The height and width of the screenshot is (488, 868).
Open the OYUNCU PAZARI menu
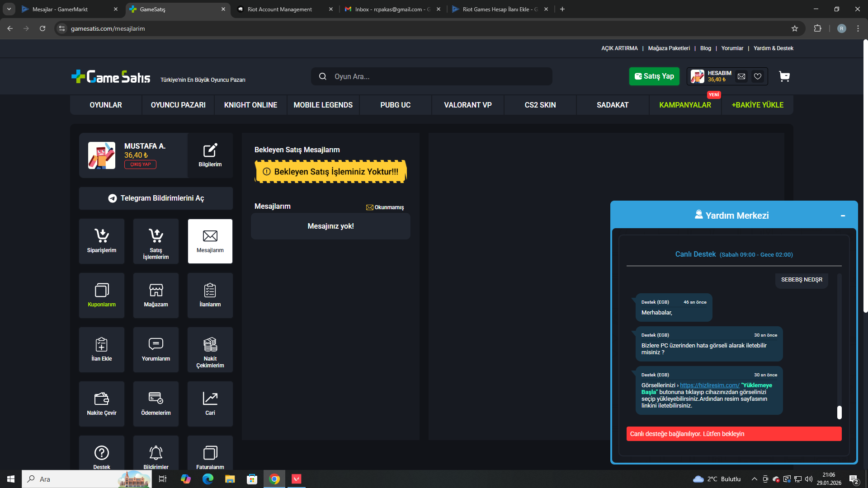tap(178, 105)
